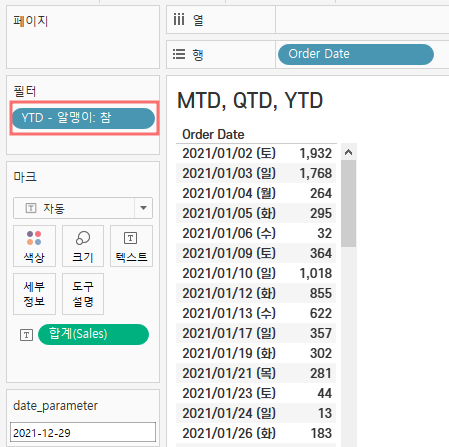Select the row 2021/01/26 (화)
The width and height of the screenshot is (449, 447).
[256, 433]
